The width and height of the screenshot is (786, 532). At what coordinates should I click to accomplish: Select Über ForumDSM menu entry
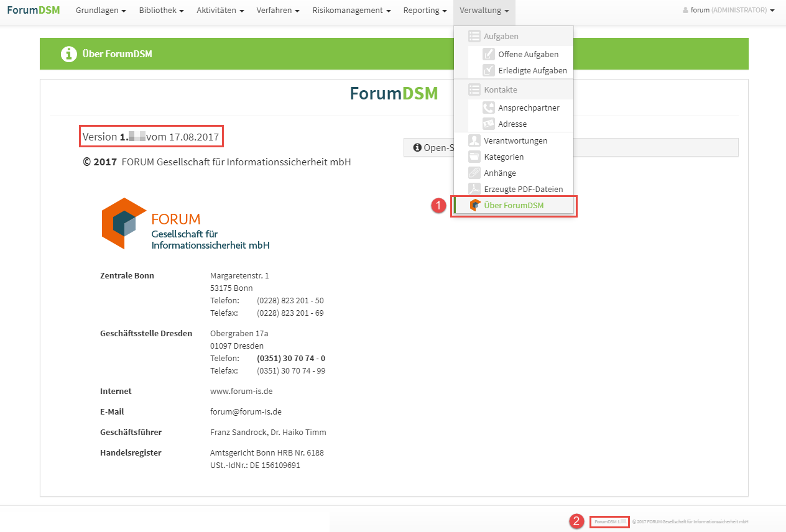tap(514, 205)
